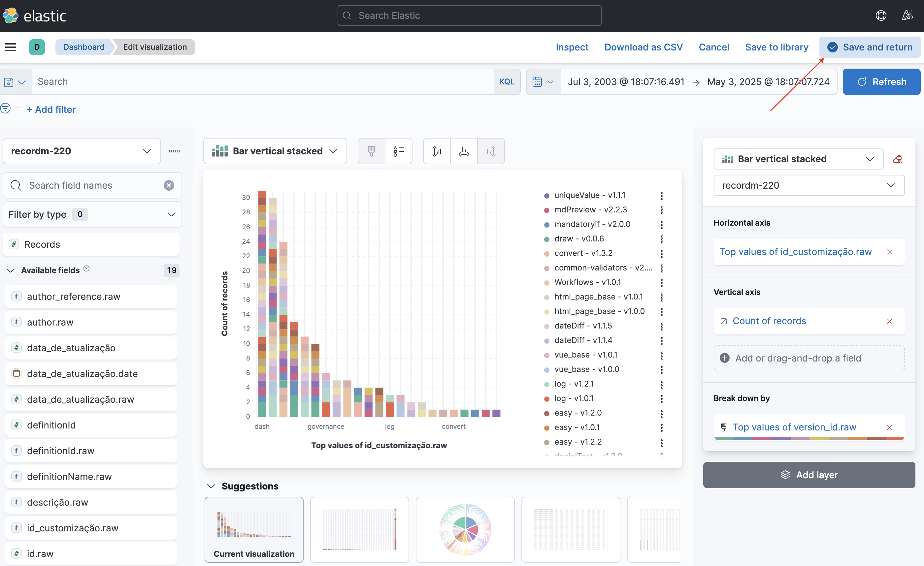Click Download as CSV

[643, 47]
